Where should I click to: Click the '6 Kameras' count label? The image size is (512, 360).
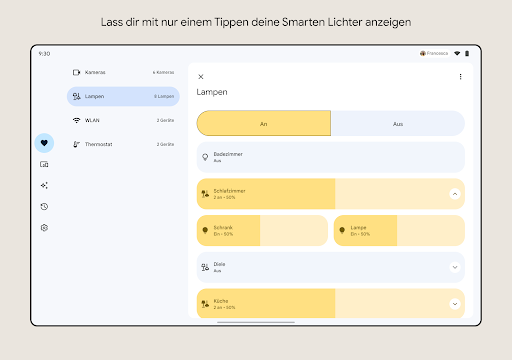(x=163, y=72)
